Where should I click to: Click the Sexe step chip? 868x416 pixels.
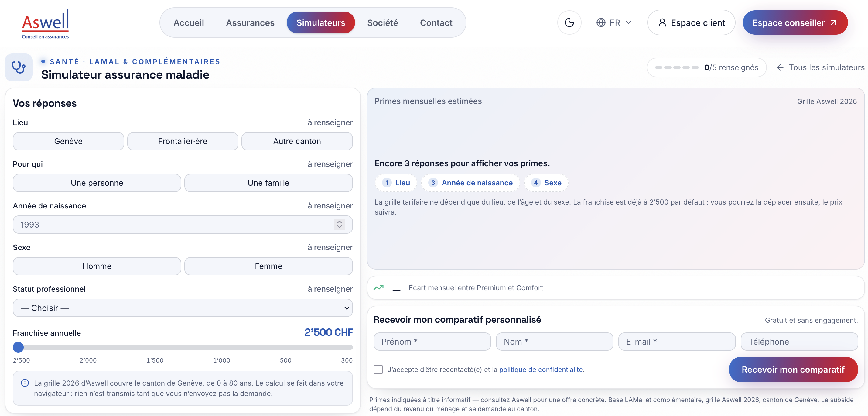(x=546, y=183)
